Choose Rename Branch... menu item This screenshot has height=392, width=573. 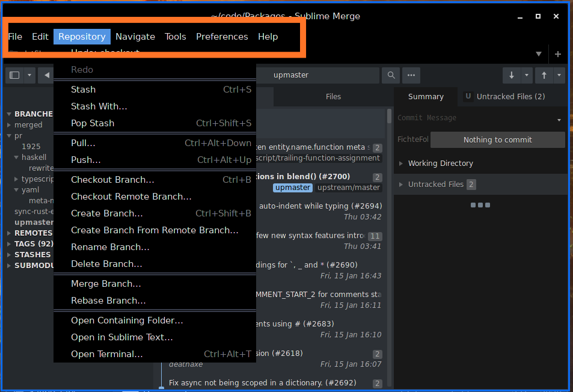tap(155, 247)
